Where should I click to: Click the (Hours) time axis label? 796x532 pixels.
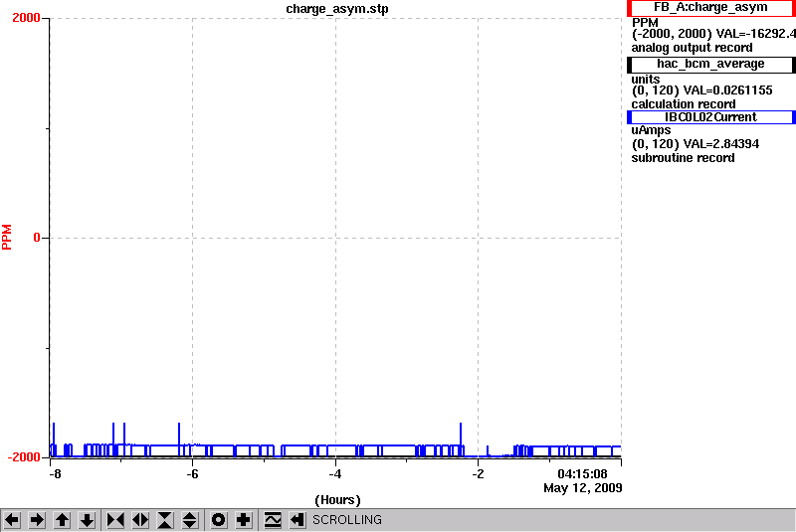click(x=337, y=500)
